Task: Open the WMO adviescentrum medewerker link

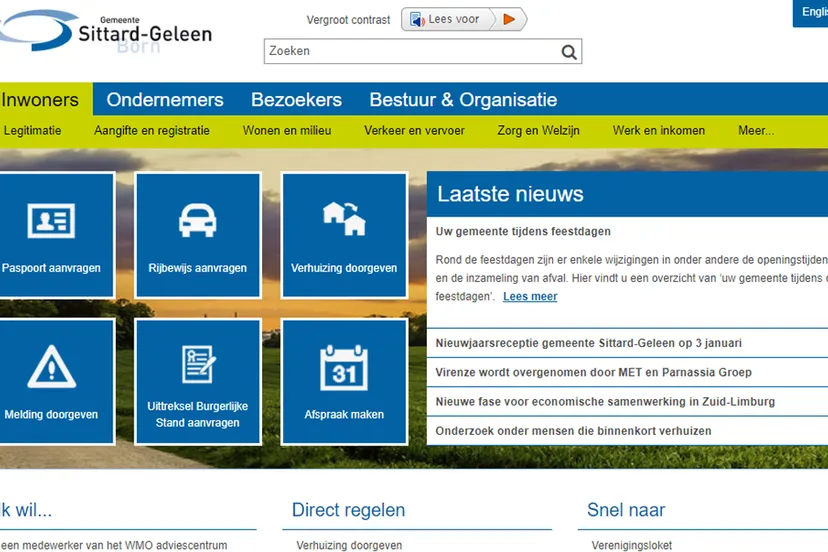Action: [x=114, y=545]
